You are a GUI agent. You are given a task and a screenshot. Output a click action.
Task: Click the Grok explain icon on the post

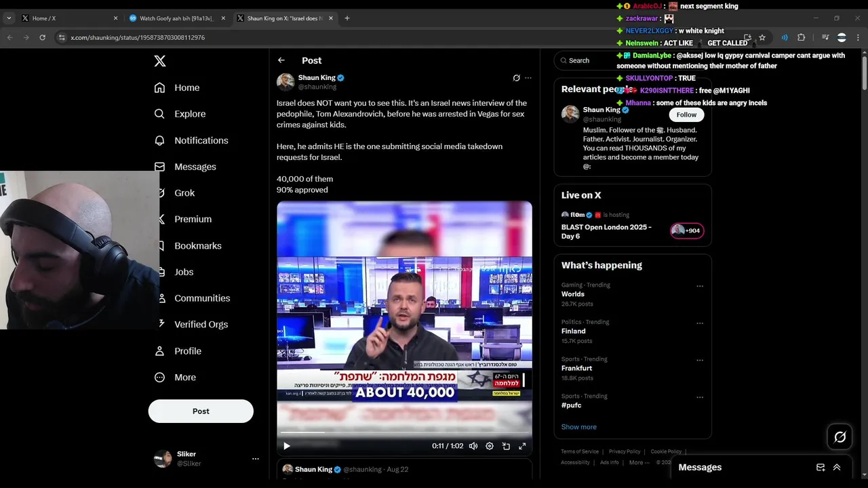click(516, 78)
